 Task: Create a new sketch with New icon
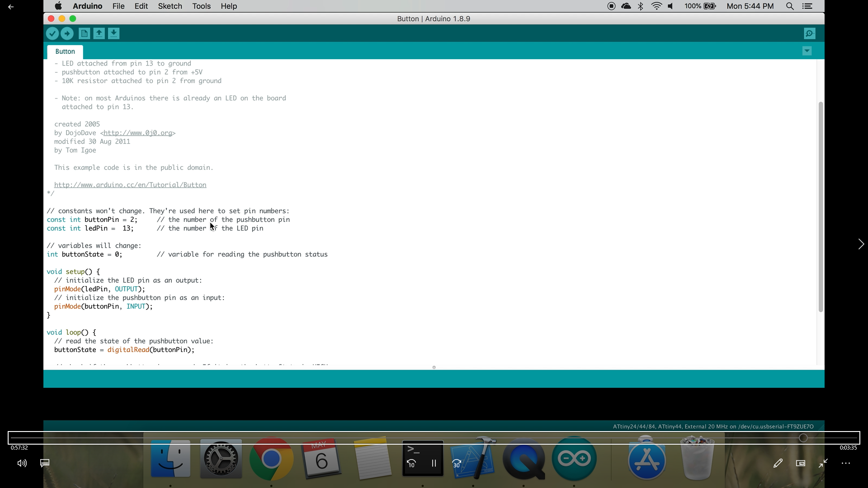tap(84, 33)
